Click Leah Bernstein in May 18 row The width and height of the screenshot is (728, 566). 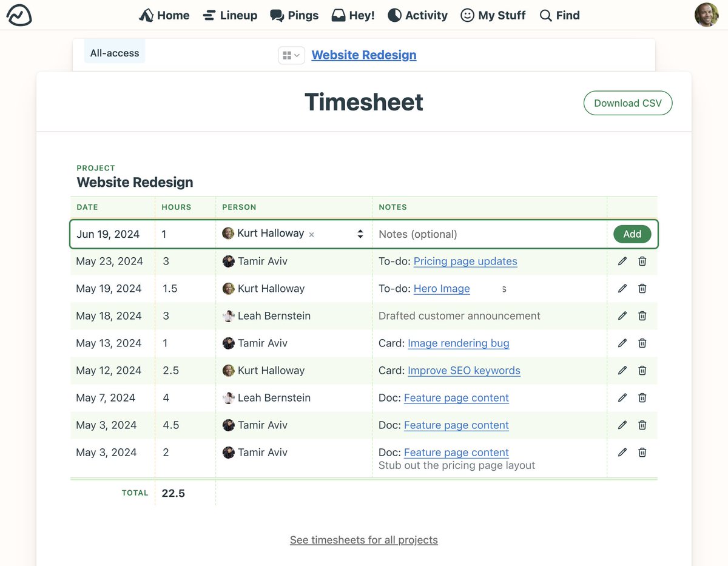(x=274, y=316)
